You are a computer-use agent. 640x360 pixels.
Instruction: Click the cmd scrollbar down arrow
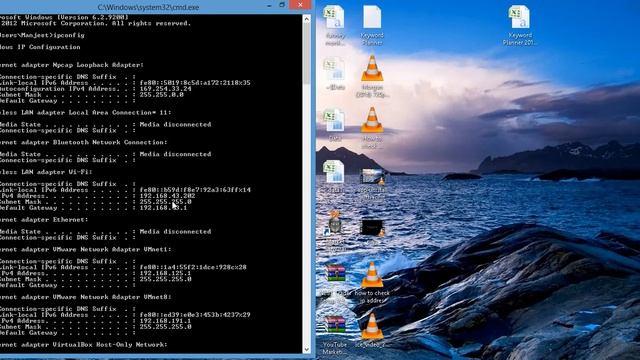tap(307, 349)
